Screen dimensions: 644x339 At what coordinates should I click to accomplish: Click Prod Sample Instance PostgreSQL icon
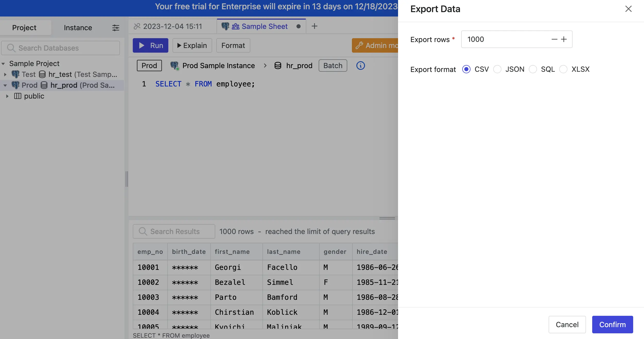tap(175, 66)
